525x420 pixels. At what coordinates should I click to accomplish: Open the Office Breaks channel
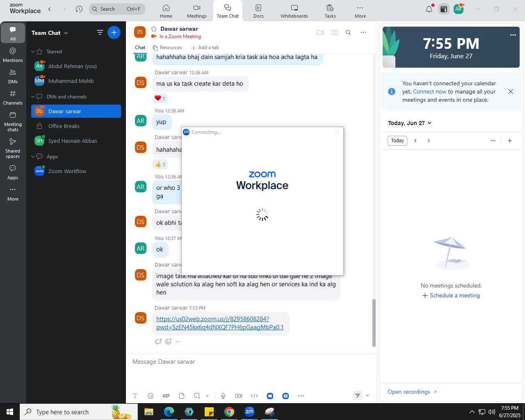pos(76,126)
